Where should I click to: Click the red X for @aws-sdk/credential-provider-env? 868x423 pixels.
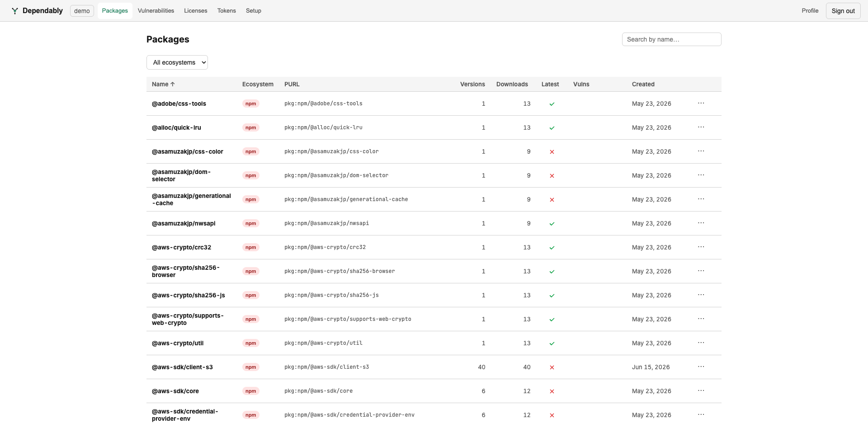point(552,415)
